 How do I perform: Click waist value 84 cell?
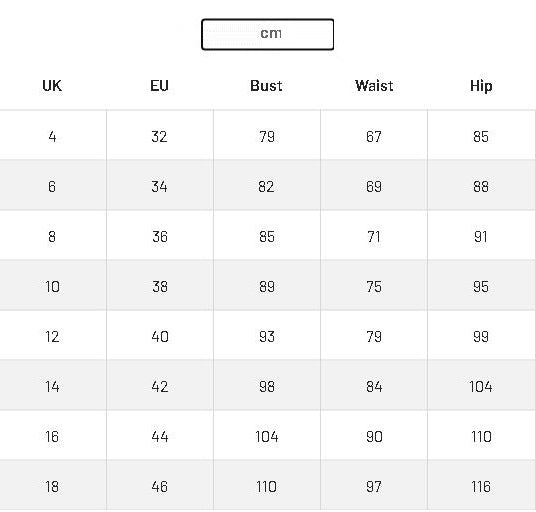tap(374, 385)
